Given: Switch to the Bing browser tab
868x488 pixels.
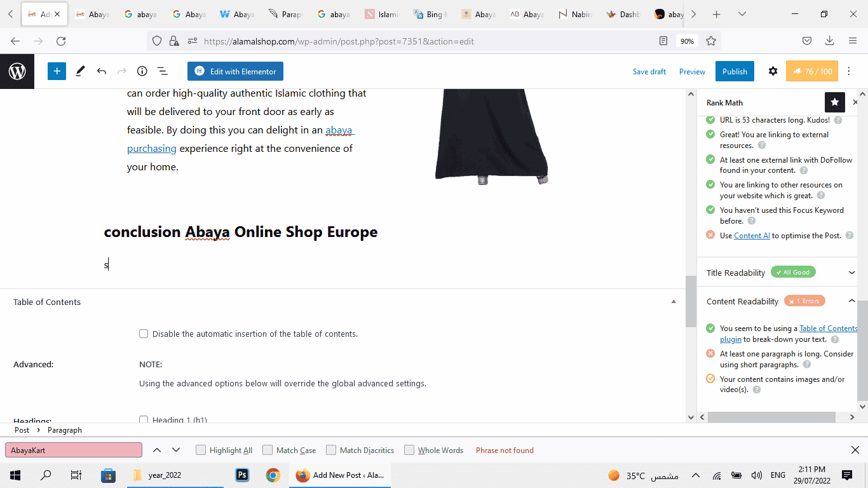Looking at the screenshot, I should click(430, 14).
